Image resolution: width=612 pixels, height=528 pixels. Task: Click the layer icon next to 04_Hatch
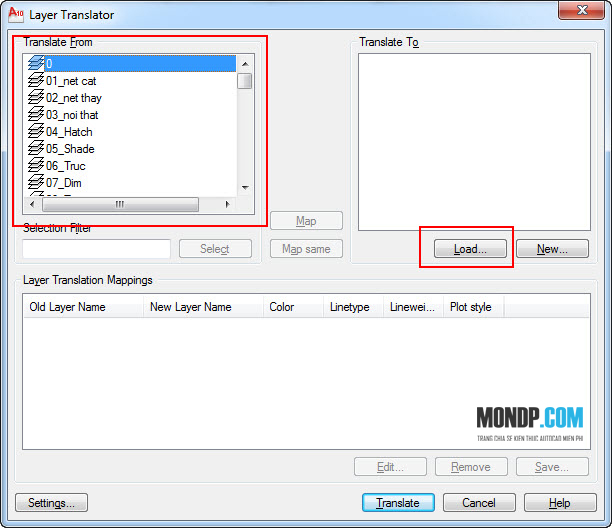pyautogui.click(x=36, y=131)
